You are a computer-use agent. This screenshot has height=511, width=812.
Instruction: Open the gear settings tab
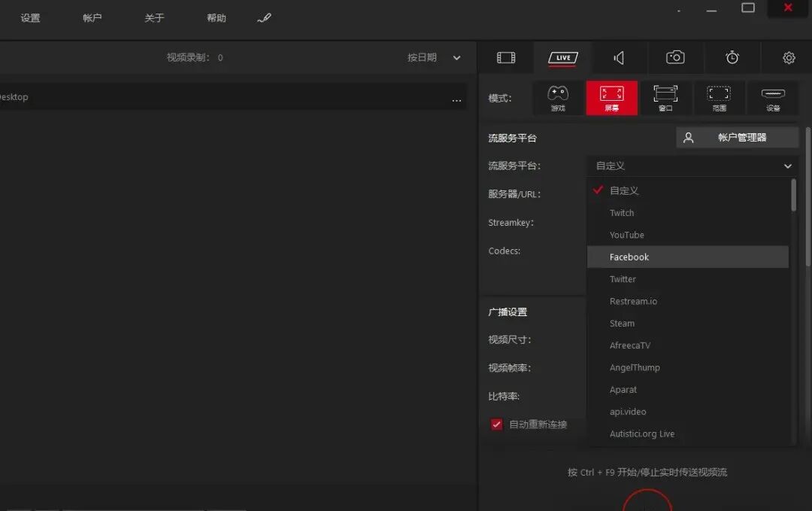(x=789, y=57)
